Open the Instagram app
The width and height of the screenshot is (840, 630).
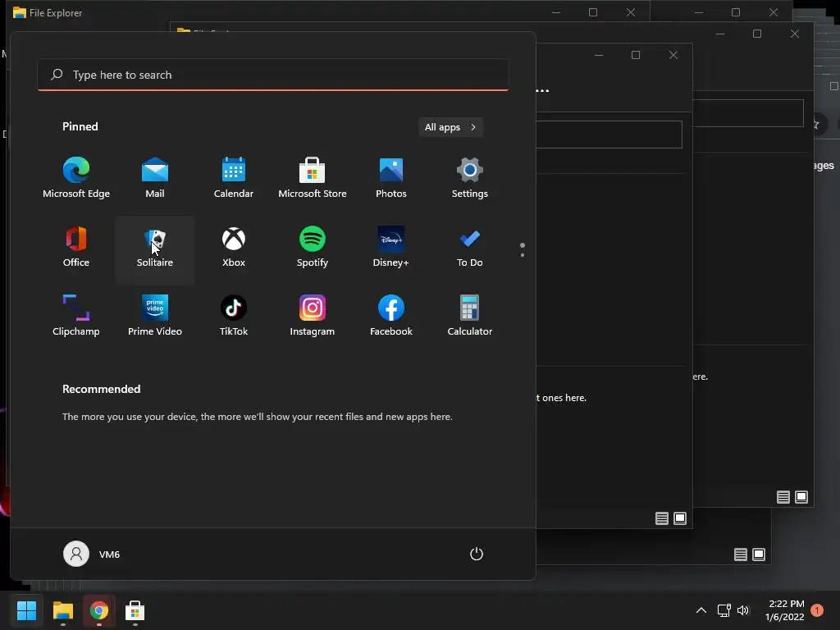click(313, 316)
